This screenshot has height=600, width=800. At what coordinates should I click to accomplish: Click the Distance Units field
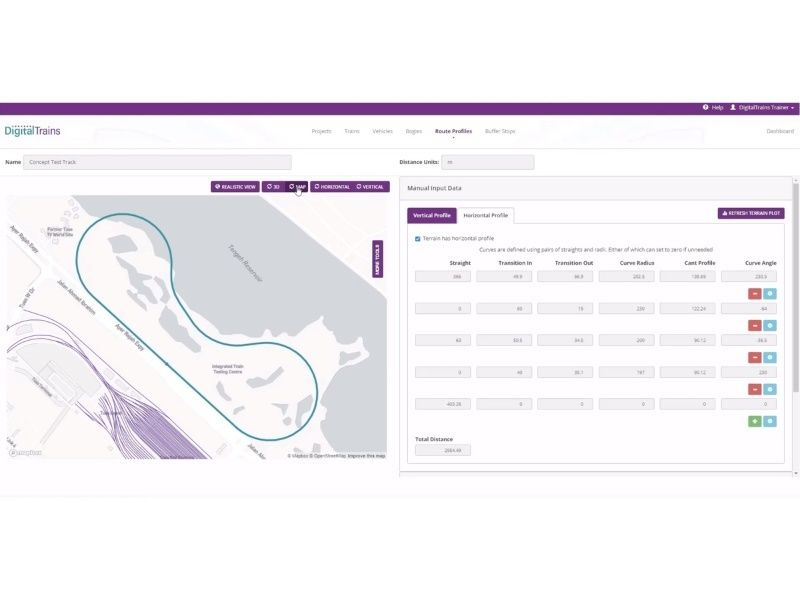[x=487, y=162]
